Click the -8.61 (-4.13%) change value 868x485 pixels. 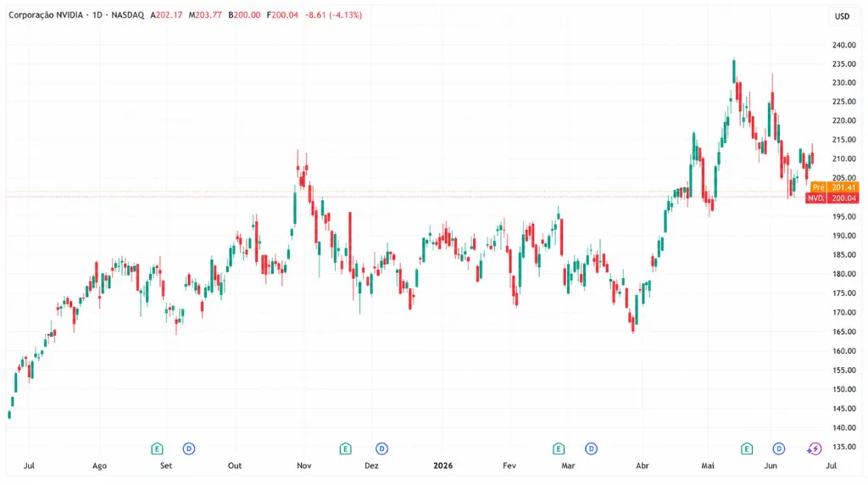coord(334,15)
